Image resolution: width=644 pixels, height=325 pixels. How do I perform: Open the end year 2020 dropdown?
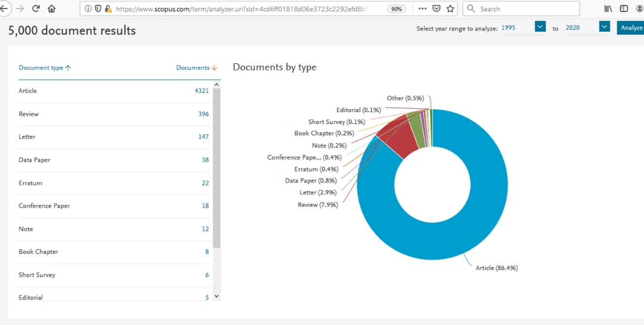pyautogui.click(x=604, y=27)
